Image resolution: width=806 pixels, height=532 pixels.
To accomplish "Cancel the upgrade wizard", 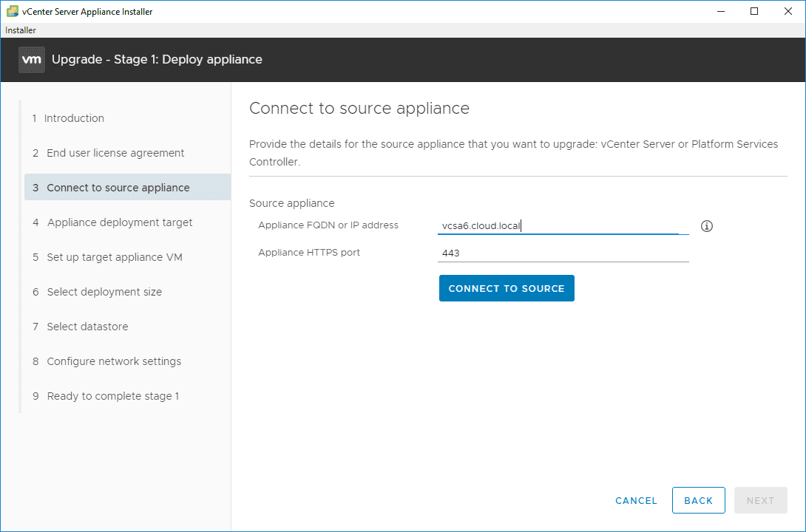I will click(x=636, y=500).
